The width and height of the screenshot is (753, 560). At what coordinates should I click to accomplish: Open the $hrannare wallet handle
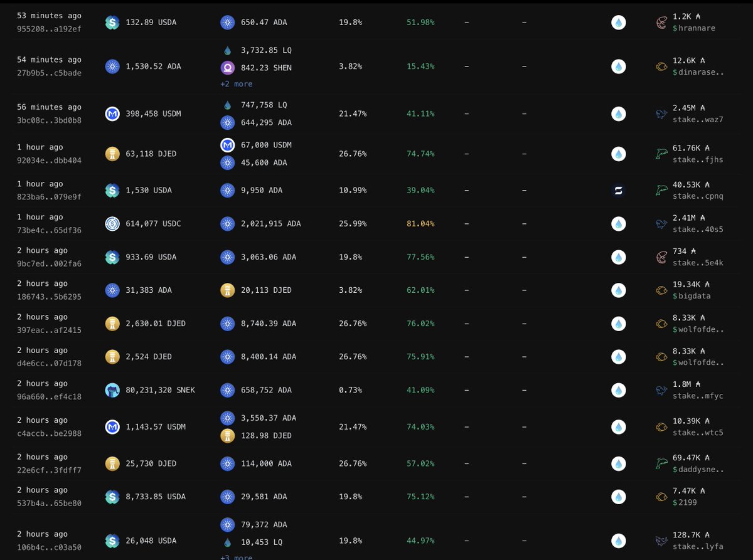click(x=693, y=29)
